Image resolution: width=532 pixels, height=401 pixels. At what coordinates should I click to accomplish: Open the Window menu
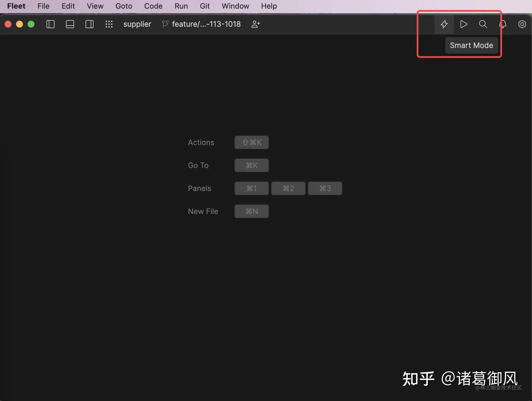(x=235, y=6)
